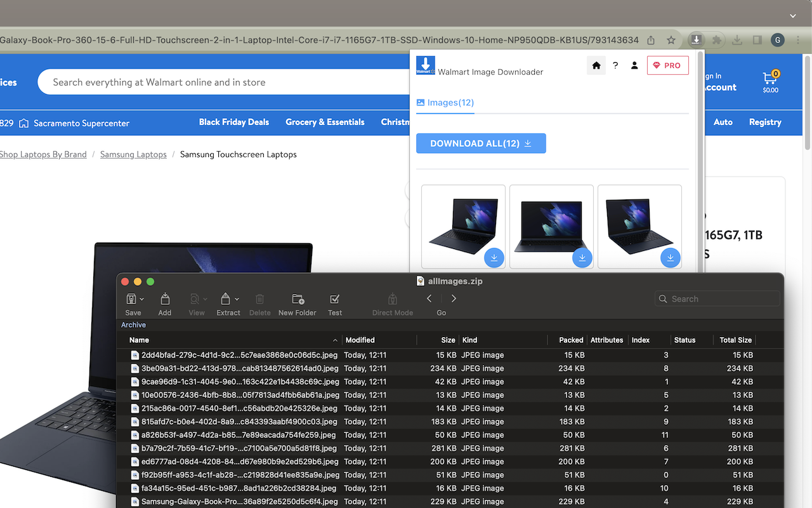This screenshot has width=812, height=508.
Task: Bookmark this page with the star
Action: coord(671,40)
